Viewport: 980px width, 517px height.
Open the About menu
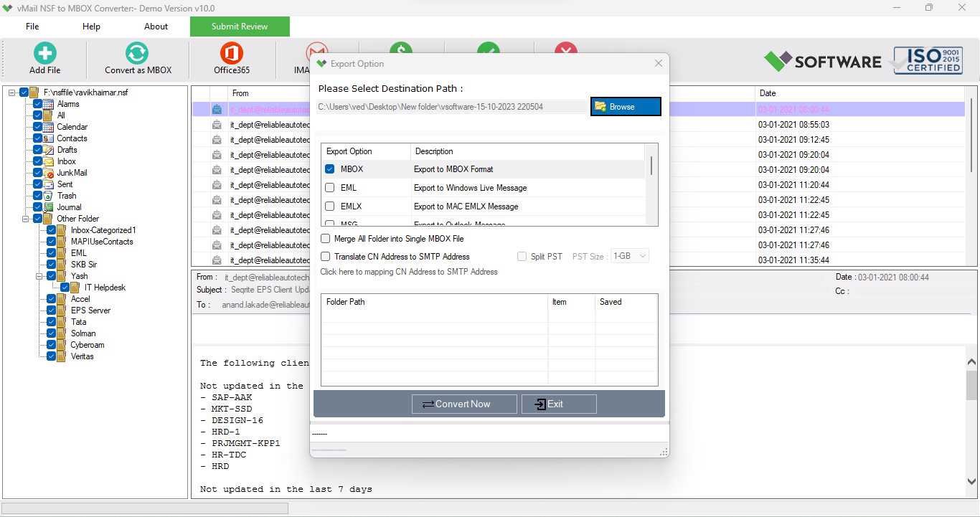(x=156, y=27)
